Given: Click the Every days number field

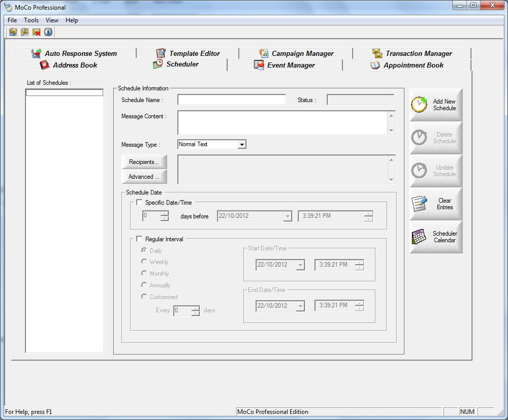Looking at the screenshot, I should [x=182, y=310].
